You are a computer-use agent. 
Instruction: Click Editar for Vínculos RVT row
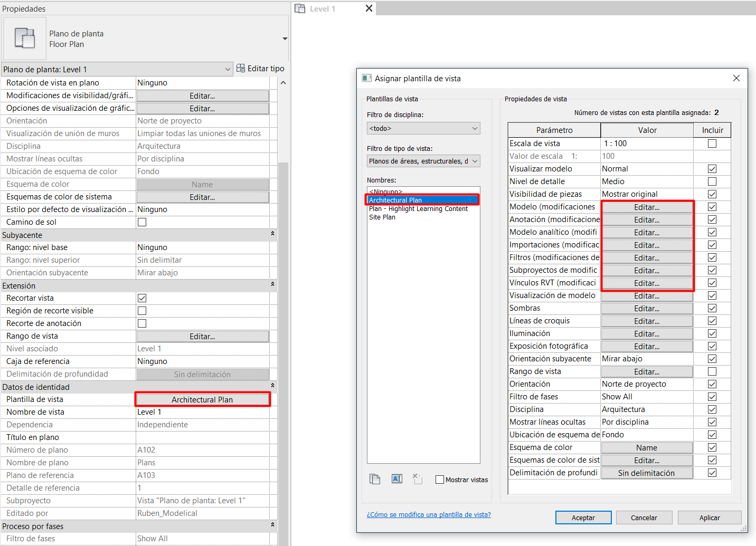tap(647, 283)
